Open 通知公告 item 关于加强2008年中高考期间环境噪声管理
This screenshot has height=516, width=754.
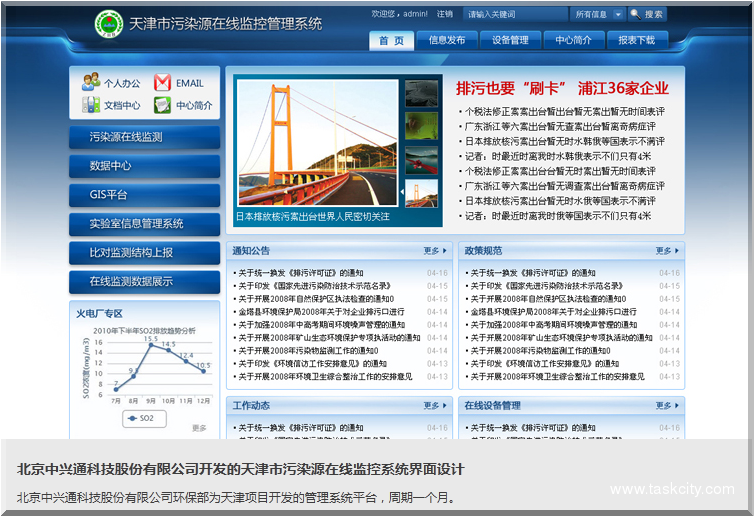(321, 325)
